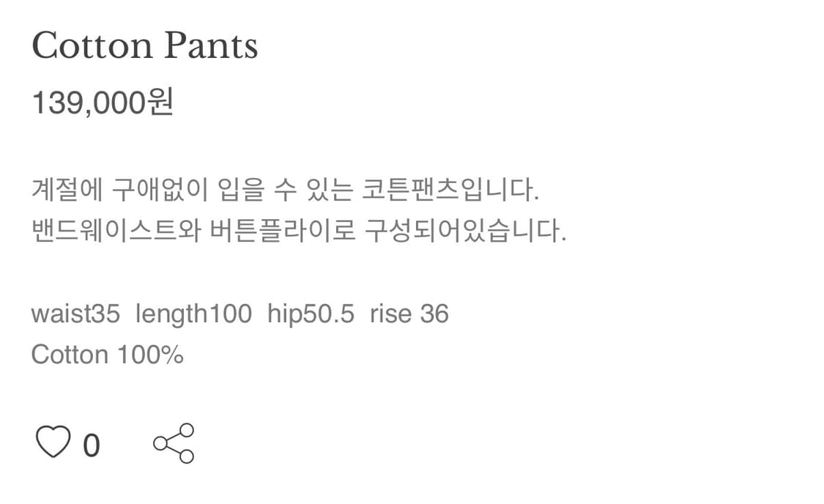Screen dimensions: 824x504
Task: Click the word 코튼팬츠입니다 in description
Action: point(451,192)
